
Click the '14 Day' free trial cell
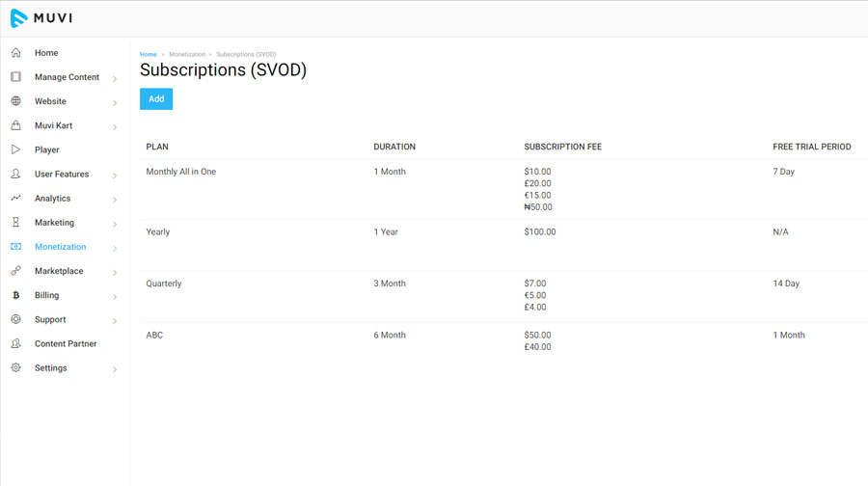point(786,283)
